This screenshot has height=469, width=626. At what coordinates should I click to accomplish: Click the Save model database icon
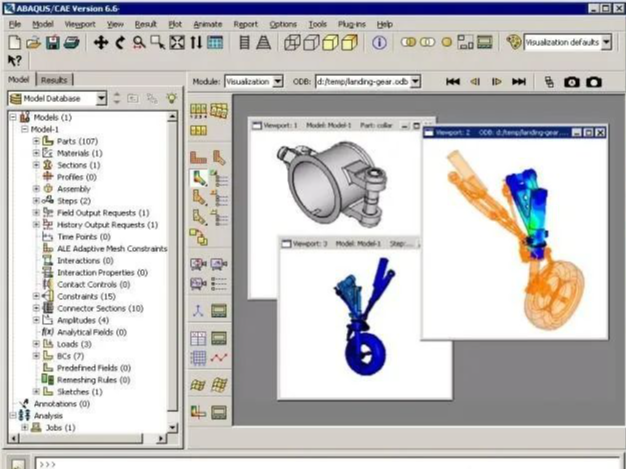point(52,43)
